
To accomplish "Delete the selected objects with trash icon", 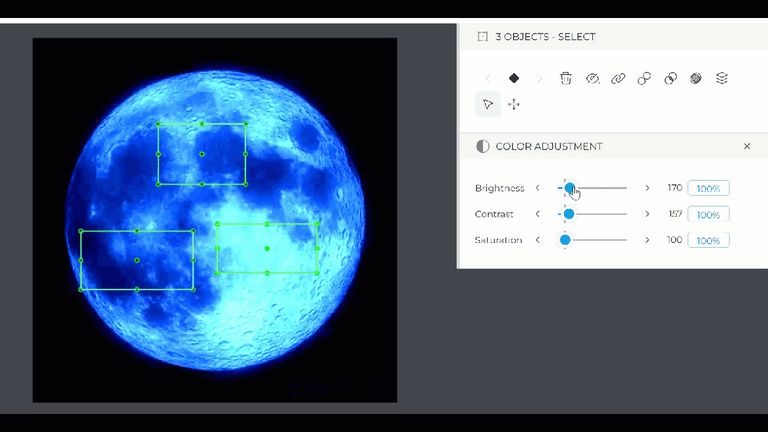I will [566, 78].
